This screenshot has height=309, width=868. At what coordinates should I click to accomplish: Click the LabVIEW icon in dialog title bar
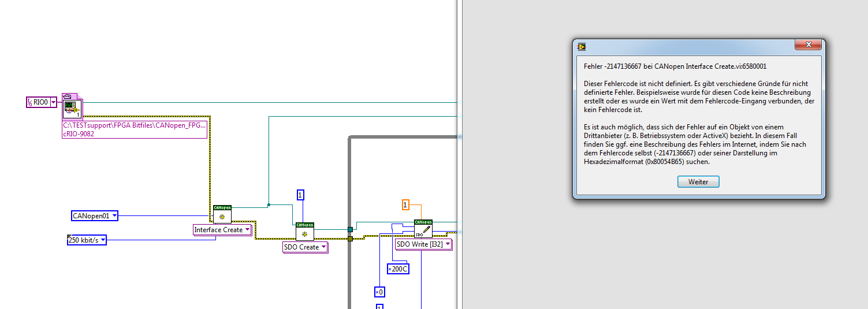pos(582,46)
